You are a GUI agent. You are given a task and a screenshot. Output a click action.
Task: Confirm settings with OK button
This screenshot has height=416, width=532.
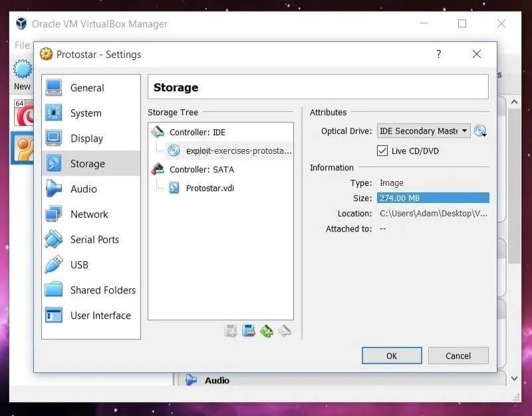392,355
